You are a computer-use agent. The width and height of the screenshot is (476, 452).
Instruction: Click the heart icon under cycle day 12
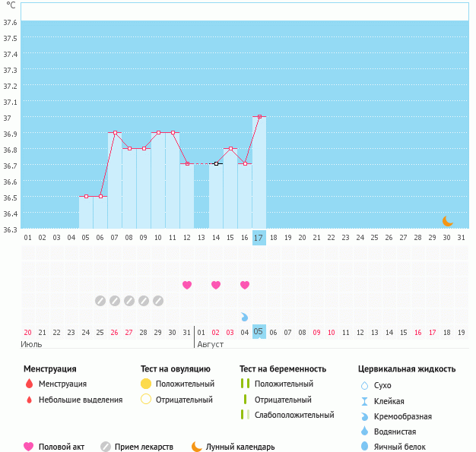(187, 285)
